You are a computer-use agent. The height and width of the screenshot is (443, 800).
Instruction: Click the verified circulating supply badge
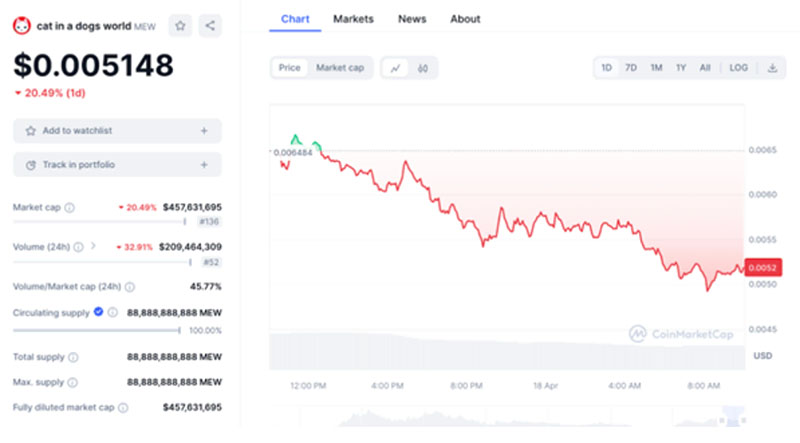[x=98, y=311]
